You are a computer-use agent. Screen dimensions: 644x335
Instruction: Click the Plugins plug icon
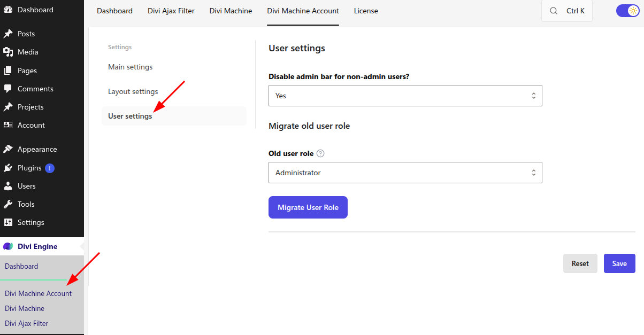click(x=8, y=168)
